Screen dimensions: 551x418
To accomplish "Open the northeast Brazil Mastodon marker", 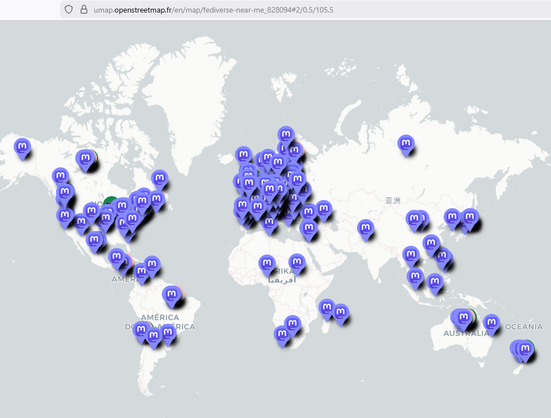I will coord(171,297).
